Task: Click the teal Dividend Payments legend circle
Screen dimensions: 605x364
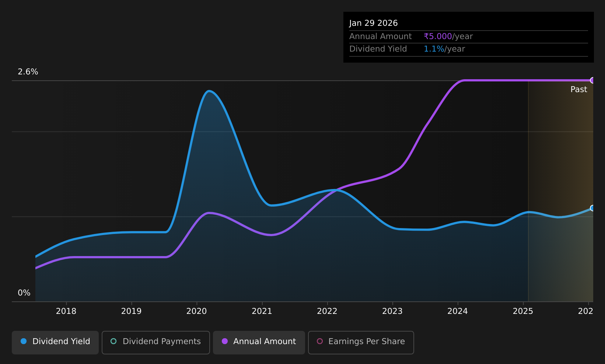Action: (x=113, y=341)
